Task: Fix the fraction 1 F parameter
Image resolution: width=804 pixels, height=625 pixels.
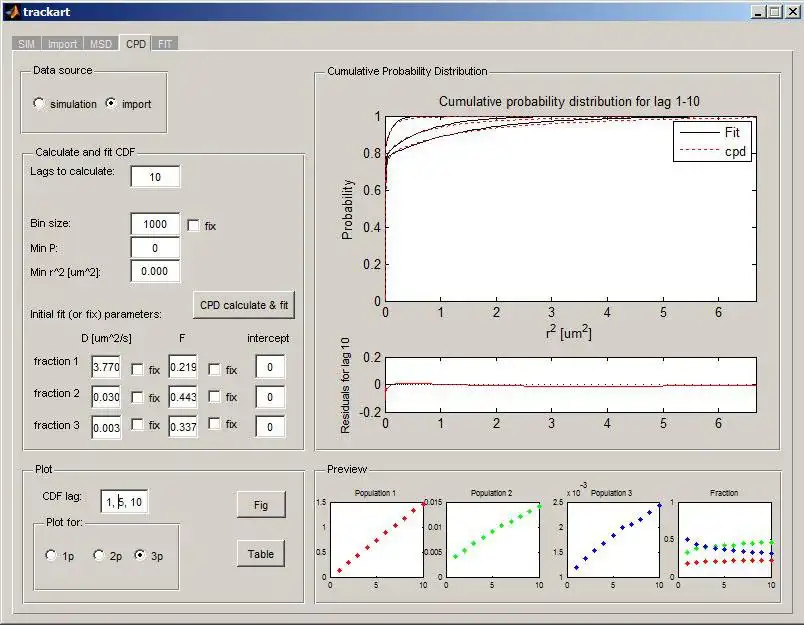Action: (x=214, y=369)
